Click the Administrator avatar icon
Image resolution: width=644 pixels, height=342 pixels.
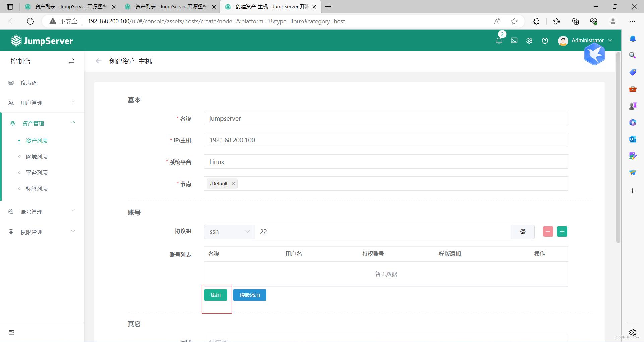coord(563,41)
